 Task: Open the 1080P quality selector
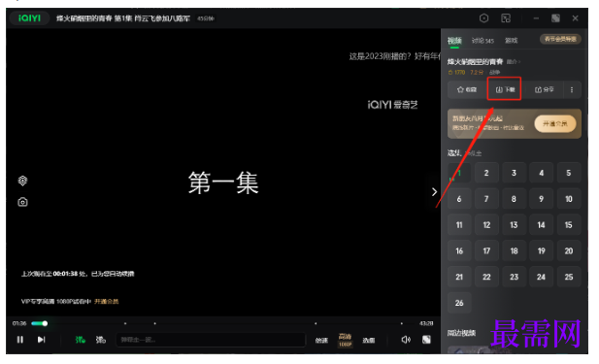(345, 340)
